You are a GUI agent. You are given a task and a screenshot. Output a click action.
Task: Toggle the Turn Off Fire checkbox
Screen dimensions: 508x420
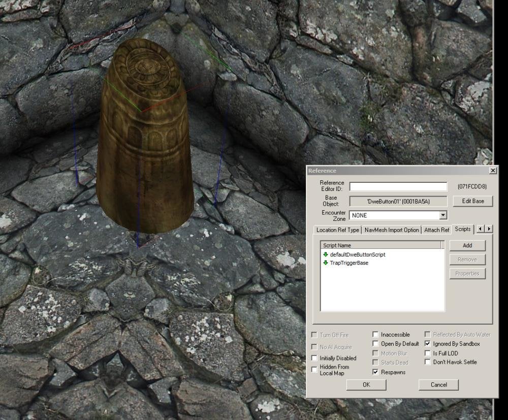pos(314,335)
